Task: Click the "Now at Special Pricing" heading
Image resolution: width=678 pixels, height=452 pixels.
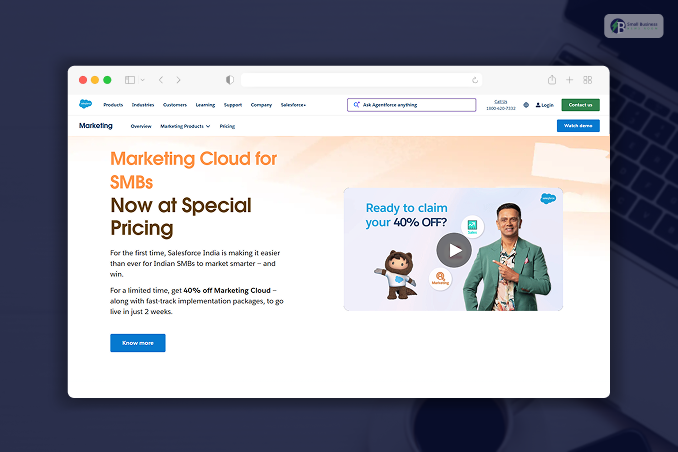Action: [x=181, y=216]
